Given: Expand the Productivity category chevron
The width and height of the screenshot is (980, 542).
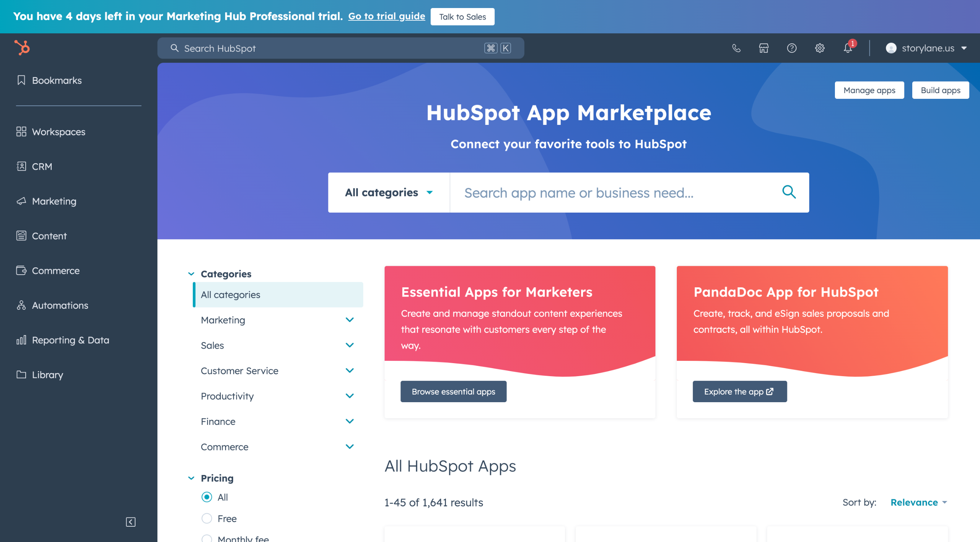Looking at the screenshot, I should pyautogui.click(x=350, y=396).
